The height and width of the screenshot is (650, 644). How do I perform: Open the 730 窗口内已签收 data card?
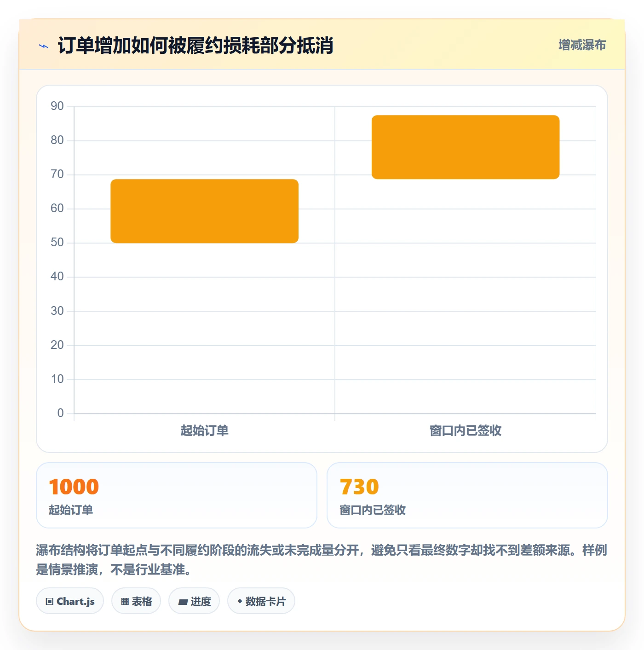[x=467, y=495]
